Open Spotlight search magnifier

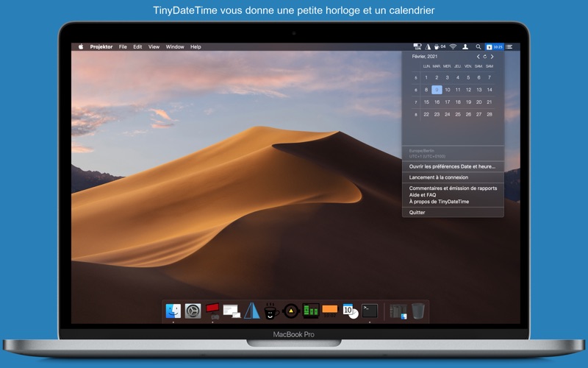point(478,46)
